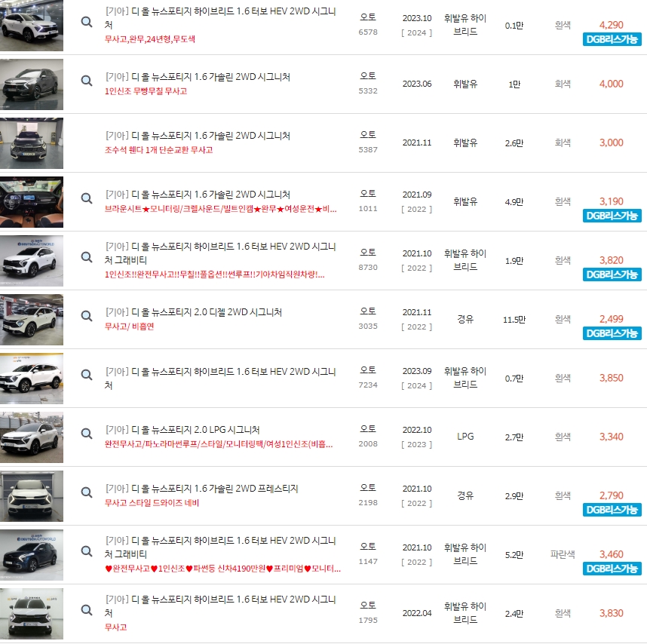The width and height of the screenshot is (647, 644).
Task: Open thumbnail of the blue 3,460 Sportage
Action: pos(32,555)
